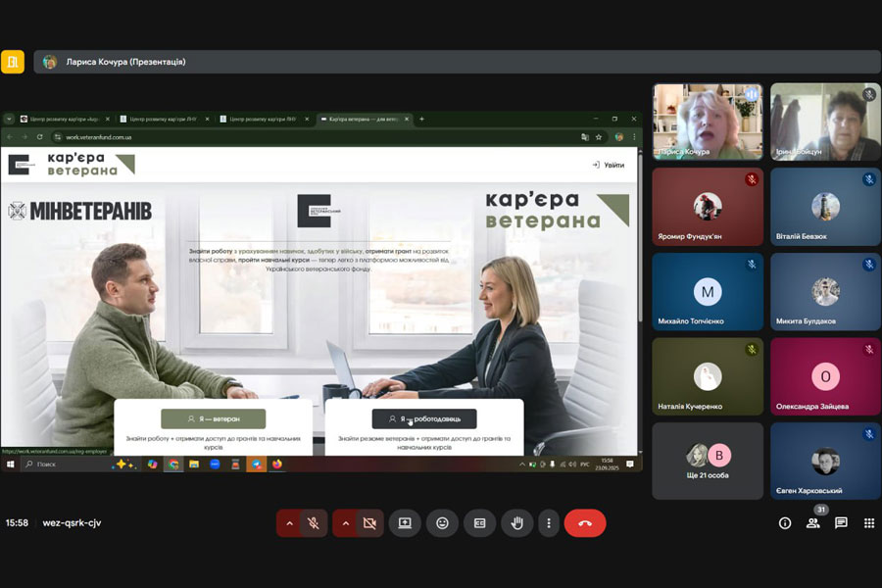Image resolution: width=882 pixels, height=588 pixels.
Task: Toggle captions in the Meet toolbar
Action: [x=480, y=523]
